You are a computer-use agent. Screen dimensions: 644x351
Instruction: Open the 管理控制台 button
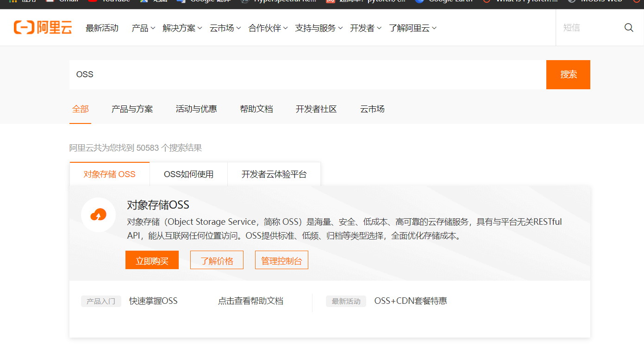pyautogui.click(x=281, y=261)
